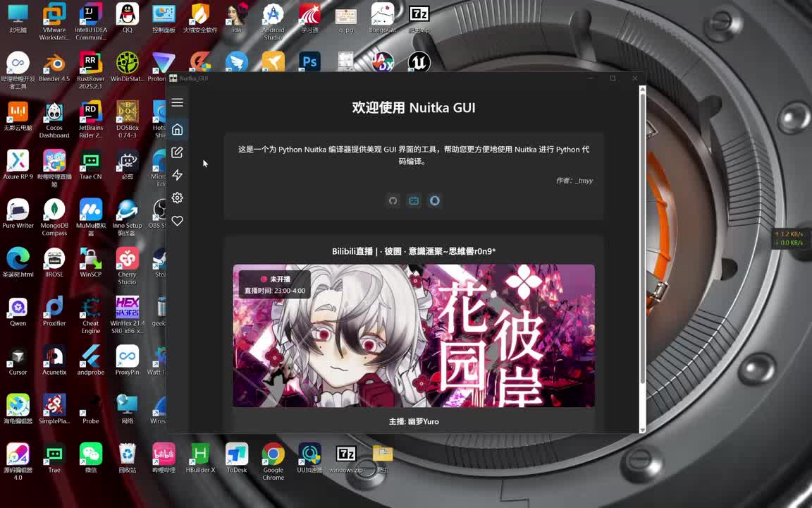Viewport: 812px width, 508px height.
Task: Launch 火绒安全软件 shortcut
Action: pos(200,18)
